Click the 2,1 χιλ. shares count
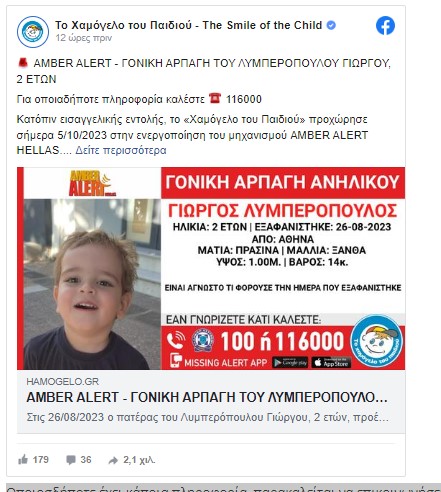 (x=139, y=460)
